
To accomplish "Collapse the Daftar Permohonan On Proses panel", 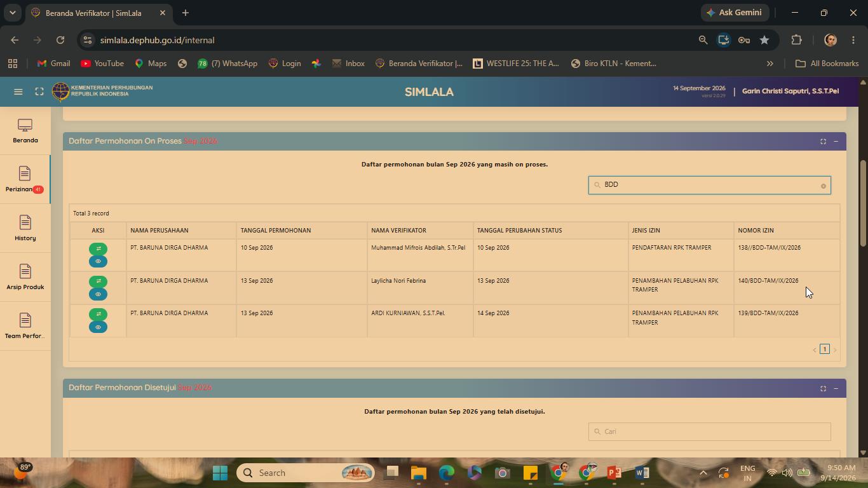I will [x=836, y=141].
